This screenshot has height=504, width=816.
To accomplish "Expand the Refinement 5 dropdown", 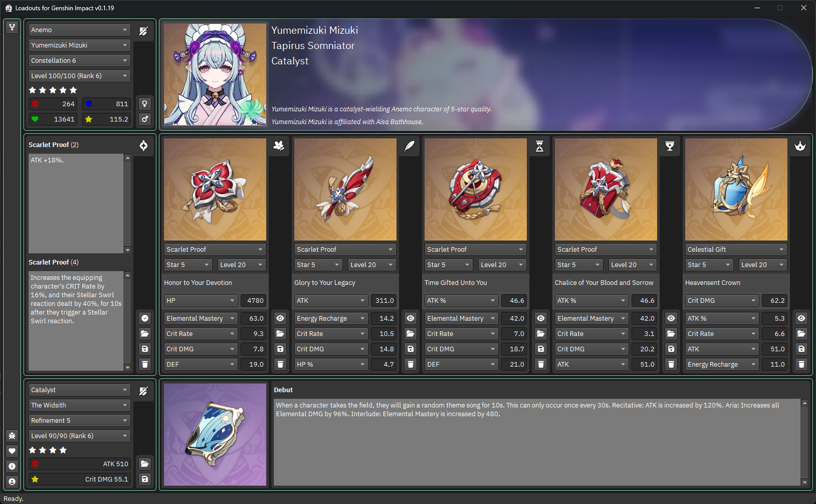I will pos(80,420).
